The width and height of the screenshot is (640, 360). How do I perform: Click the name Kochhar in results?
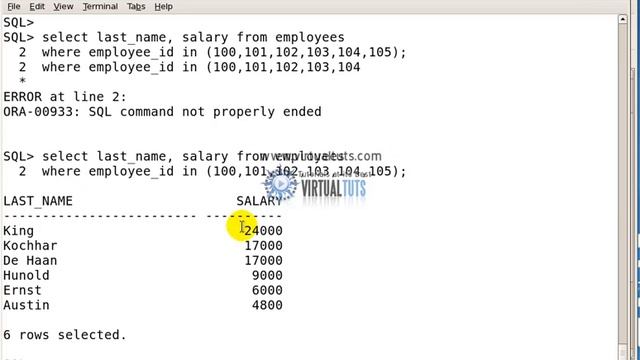(30, 246)
